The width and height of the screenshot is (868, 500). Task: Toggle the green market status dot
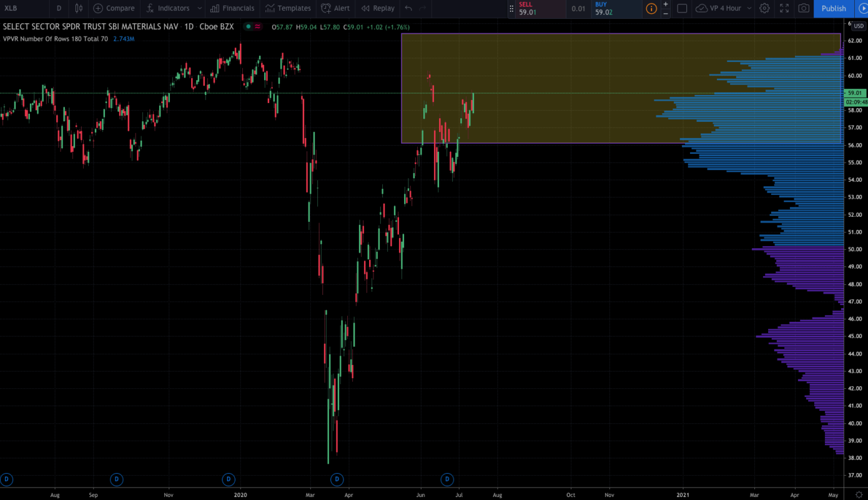tap(249, 27)
